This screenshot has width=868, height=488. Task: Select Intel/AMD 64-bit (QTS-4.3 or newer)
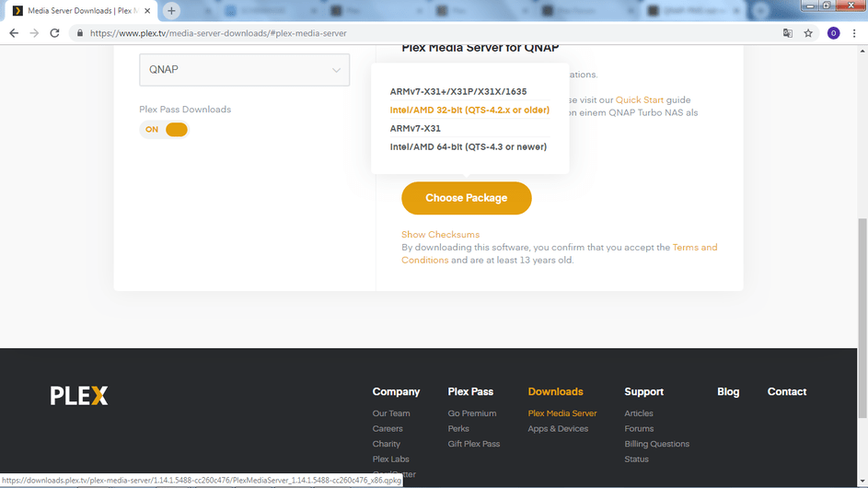tap(469, 146)
